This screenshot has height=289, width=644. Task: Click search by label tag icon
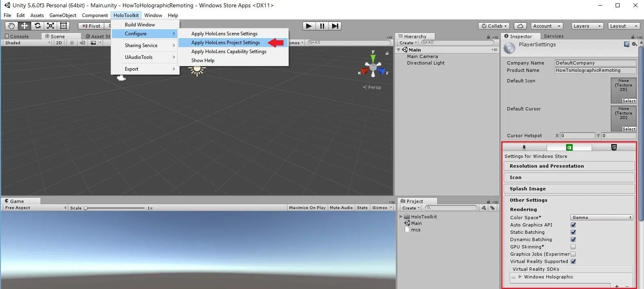pyautogui.click(x=492, y=208)
